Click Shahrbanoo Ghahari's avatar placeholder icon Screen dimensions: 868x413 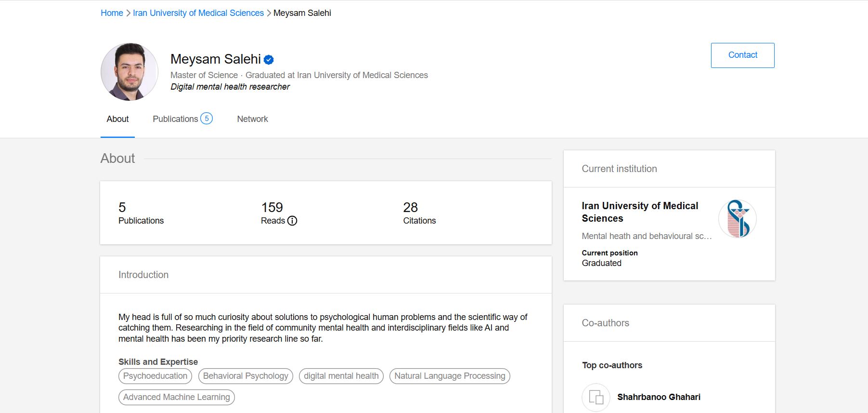(596, 397)
